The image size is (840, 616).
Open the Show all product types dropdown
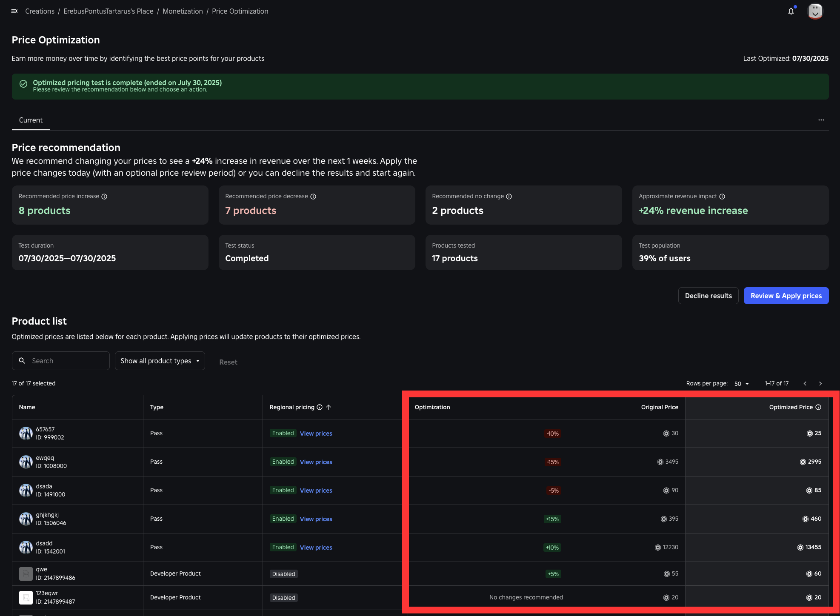click(160, 361)
